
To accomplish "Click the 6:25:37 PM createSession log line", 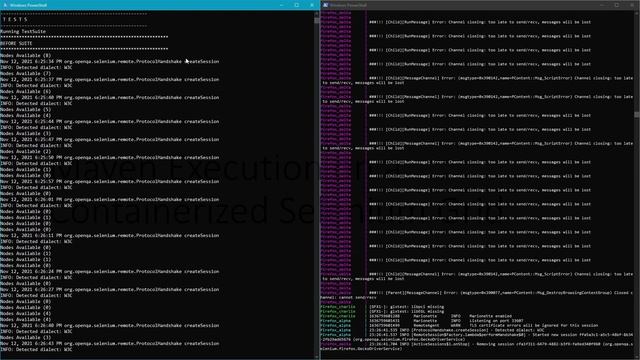I will pos(109,80).
